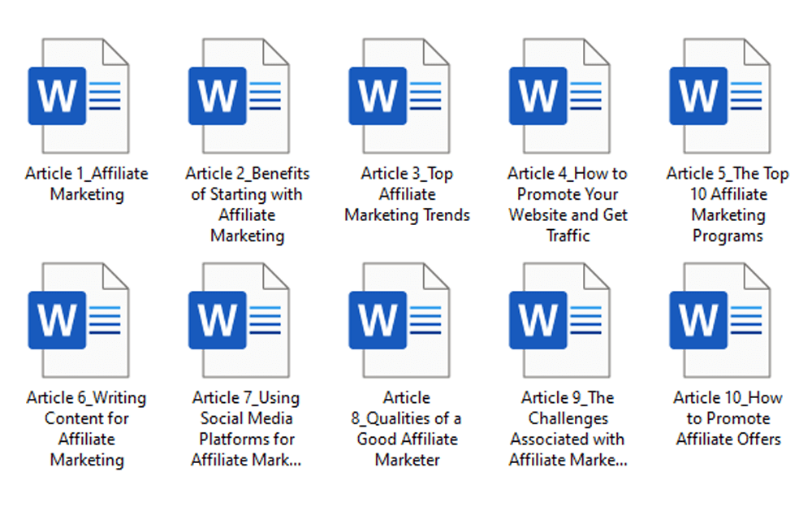812x511 pixels.
Task: Click label 'Article 8_Qualities of a Good Affiliate Marketer'
Action: point(407,429)
